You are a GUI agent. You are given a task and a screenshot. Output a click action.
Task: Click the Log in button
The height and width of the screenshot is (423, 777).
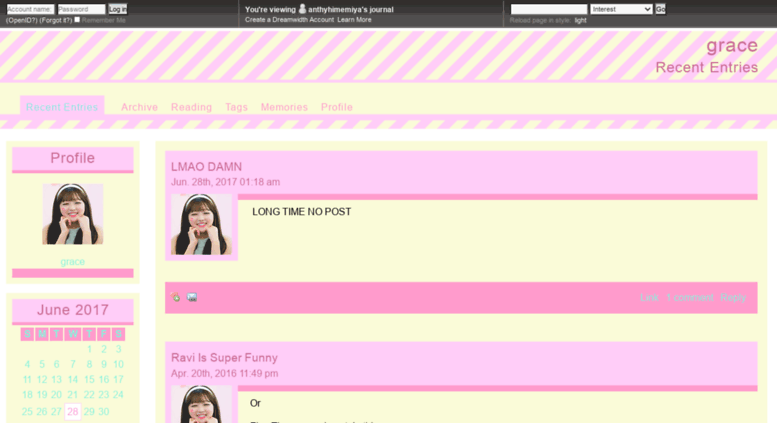[x=117, y=9]
